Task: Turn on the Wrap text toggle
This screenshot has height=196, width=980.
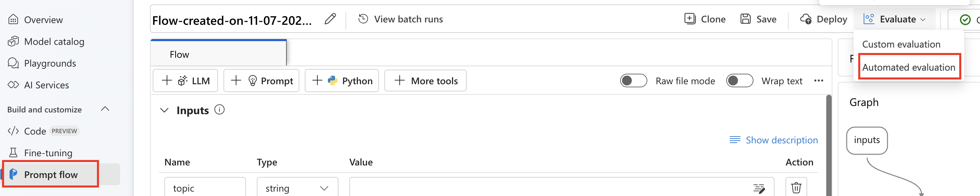Action: 739,81
